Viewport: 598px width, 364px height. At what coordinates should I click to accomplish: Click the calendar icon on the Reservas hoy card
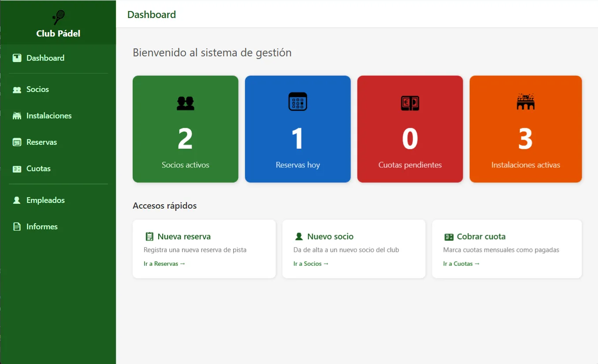click(298, 102)
